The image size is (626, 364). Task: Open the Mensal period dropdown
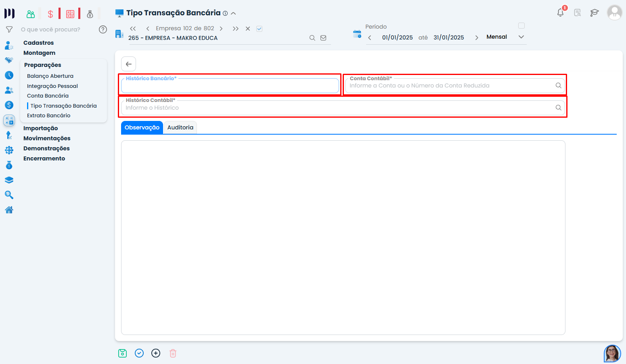tap(521, 37)
